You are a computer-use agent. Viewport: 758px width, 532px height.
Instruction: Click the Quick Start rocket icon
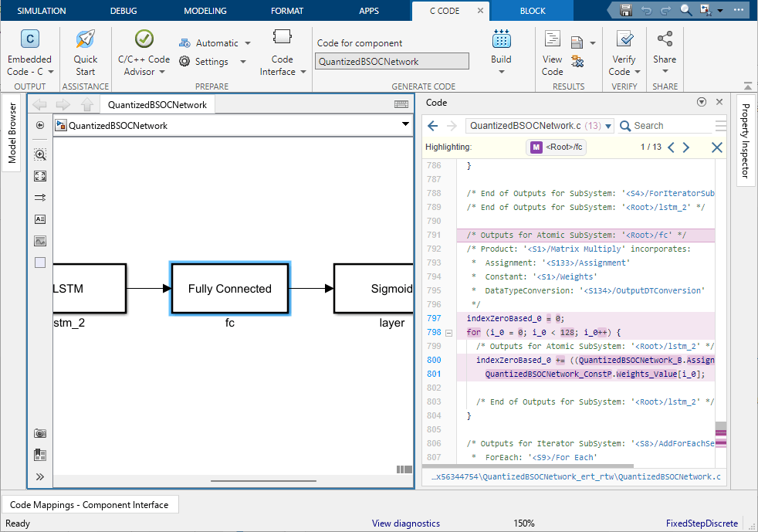[x=85, y=40]
